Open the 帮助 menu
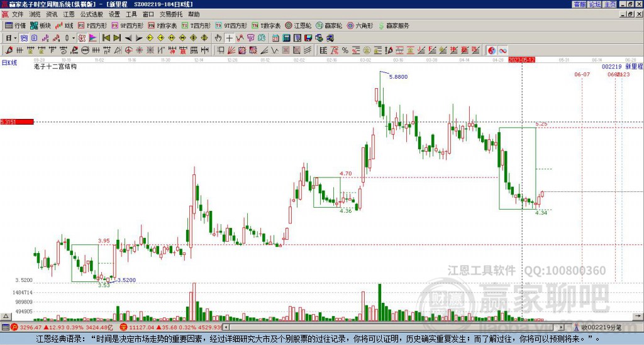The width and height of the screenshot is (644, 345). click(194, 14)
